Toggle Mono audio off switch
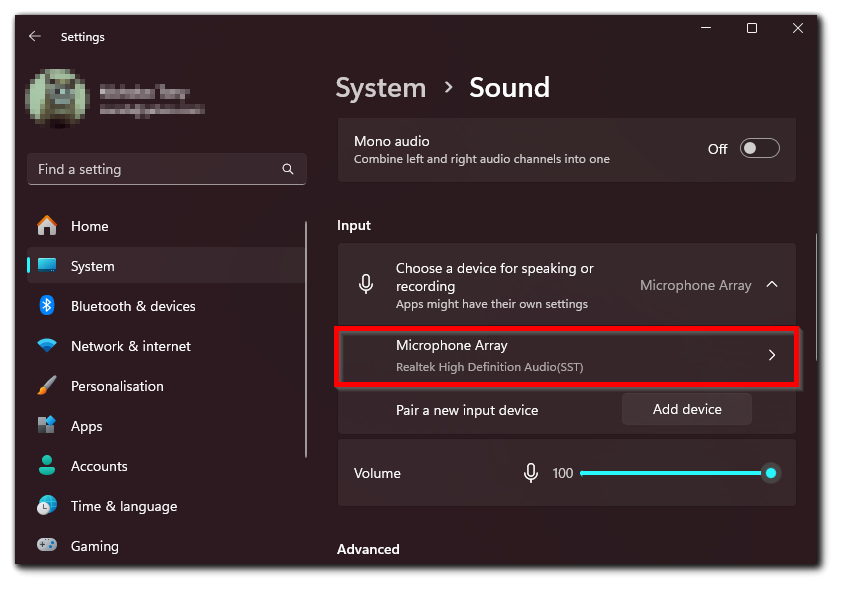 point(759,147)
